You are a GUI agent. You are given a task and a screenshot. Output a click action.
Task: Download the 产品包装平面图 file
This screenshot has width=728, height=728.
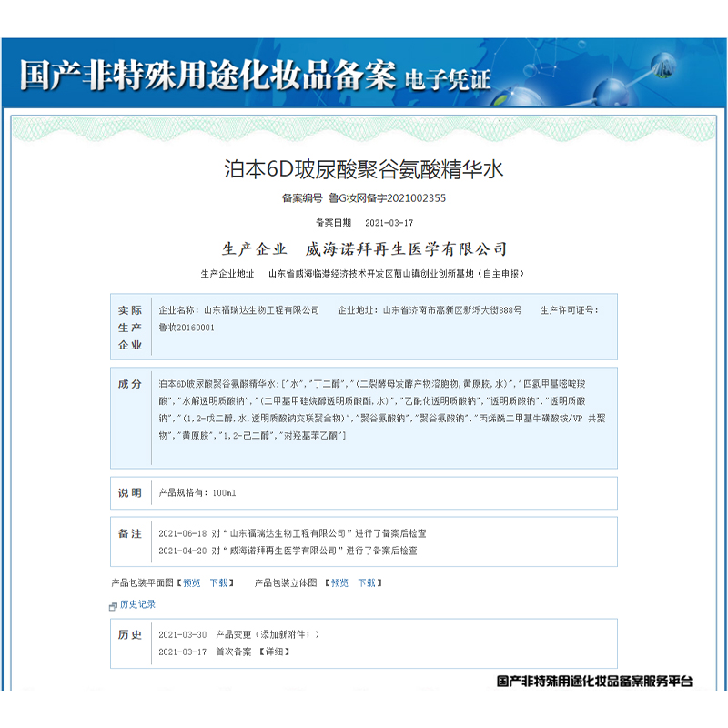(x=218, y=582)
